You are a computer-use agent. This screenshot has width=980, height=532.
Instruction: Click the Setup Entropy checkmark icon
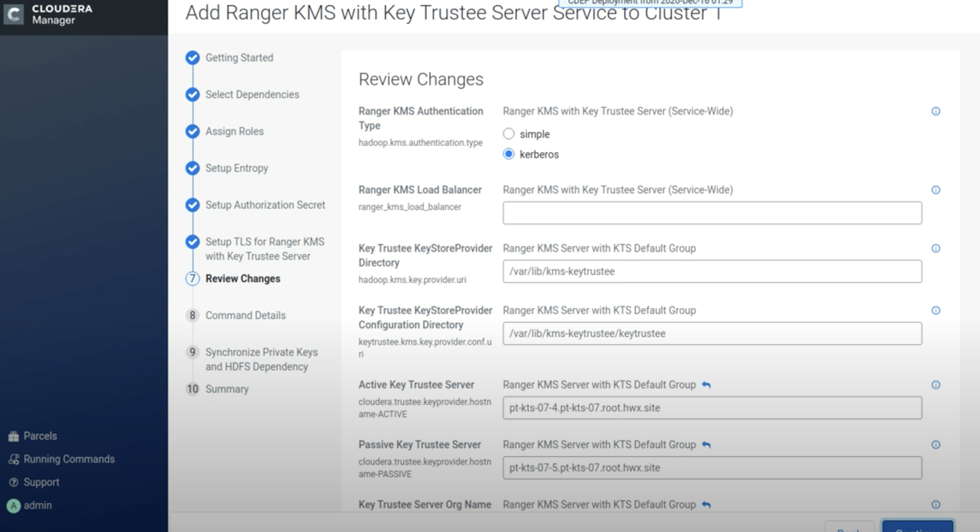click(x=193, y=168)
